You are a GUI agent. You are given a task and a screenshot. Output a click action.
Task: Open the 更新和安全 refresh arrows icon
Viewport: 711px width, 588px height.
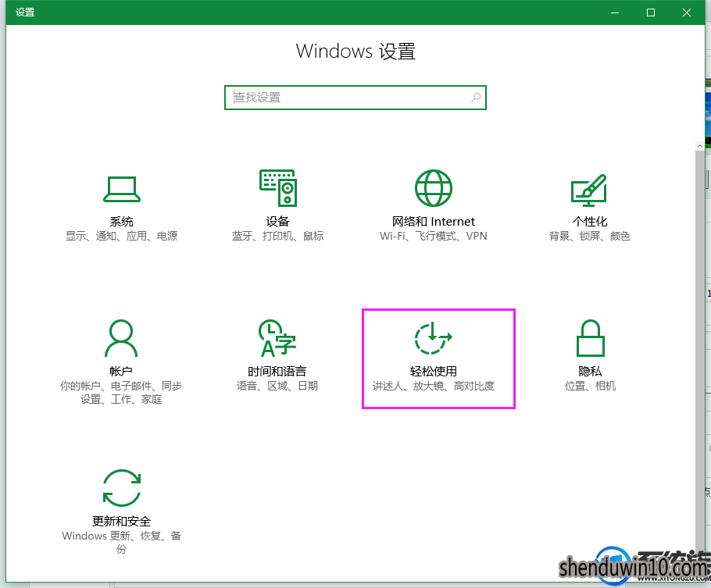coord(122,488)
